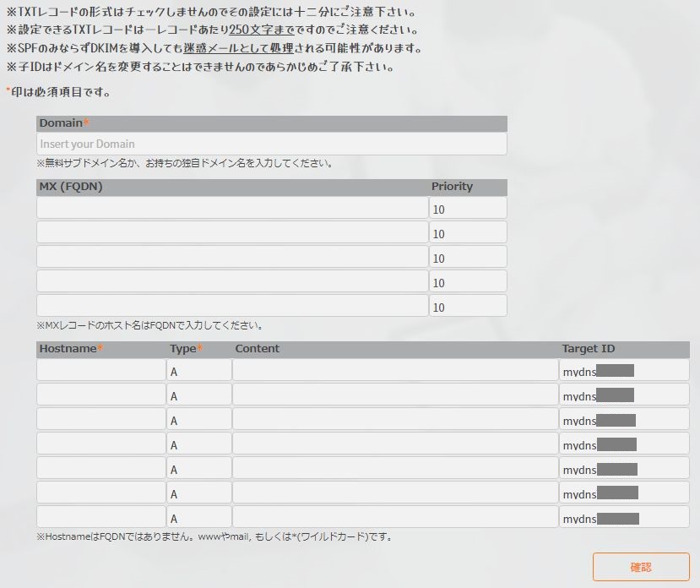This screenshot has width=700, height=588.
Task: Open the first Type dropdown
Action: [x=199, y=371]
